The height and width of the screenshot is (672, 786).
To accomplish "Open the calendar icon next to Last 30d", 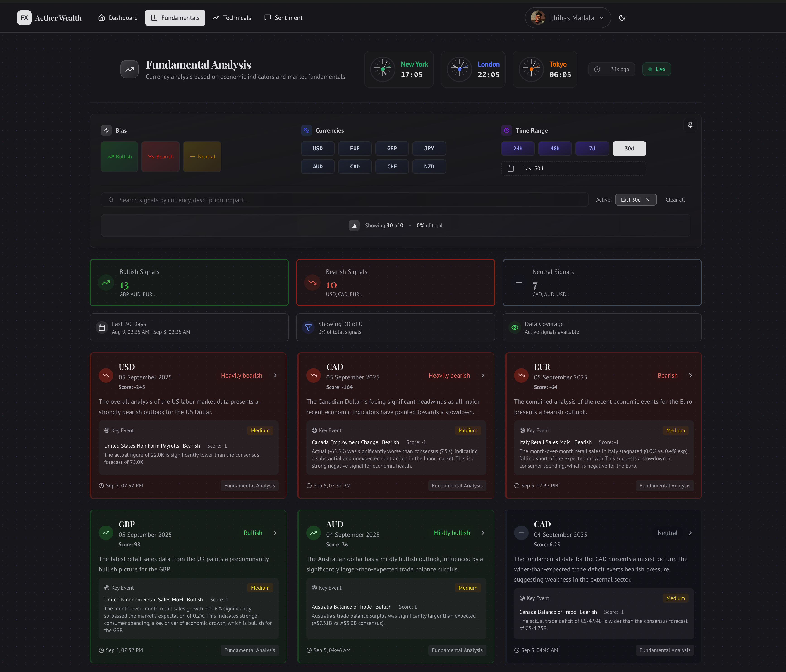I will pyautogui.click(x=511, y=168).
